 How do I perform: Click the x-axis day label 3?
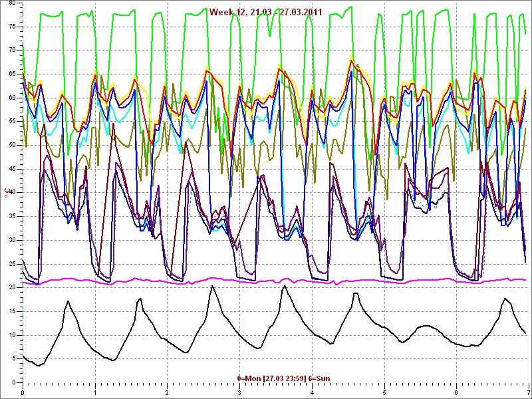[239, 392]
